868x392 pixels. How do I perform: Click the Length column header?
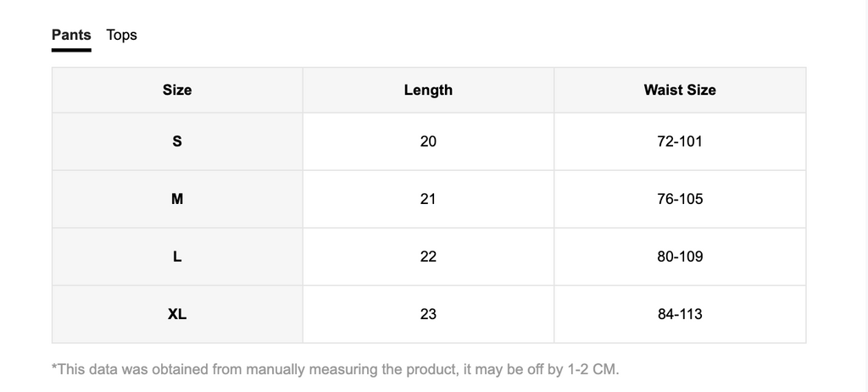pyautogui.click(x=428, y=90)
